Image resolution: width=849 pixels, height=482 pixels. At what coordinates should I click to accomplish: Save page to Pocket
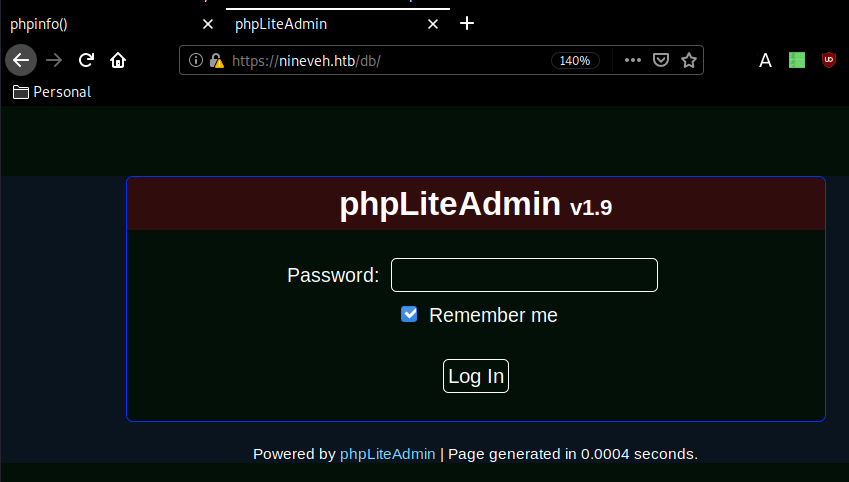point(660,60)
